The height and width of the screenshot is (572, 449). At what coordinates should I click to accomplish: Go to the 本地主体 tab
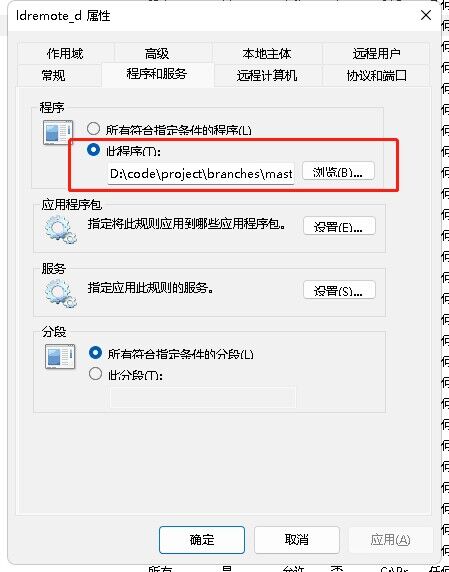pos(267,54)
